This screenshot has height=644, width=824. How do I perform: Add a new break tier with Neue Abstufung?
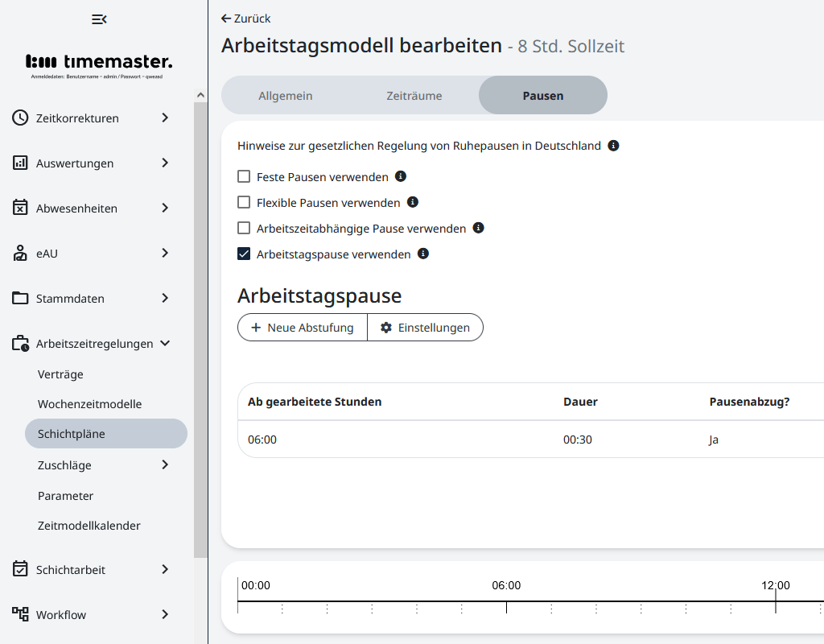point(303,328)
